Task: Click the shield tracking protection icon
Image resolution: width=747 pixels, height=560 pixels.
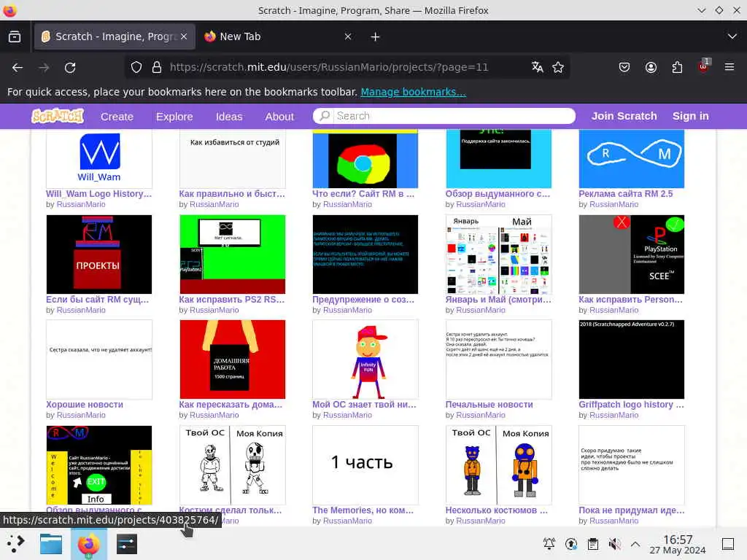Action: click(x=136, y=68)
